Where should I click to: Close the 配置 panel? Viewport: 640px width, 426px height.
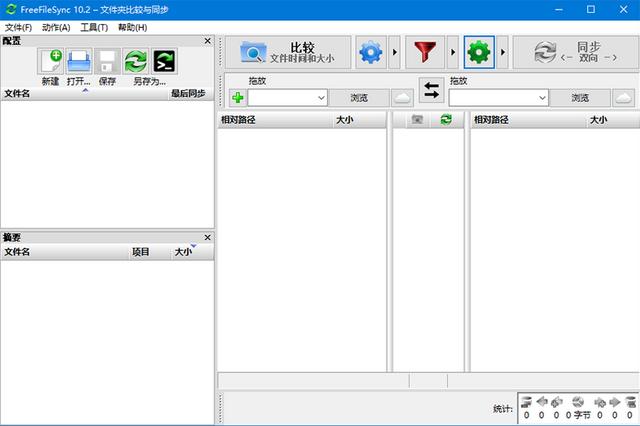point(207,41)
